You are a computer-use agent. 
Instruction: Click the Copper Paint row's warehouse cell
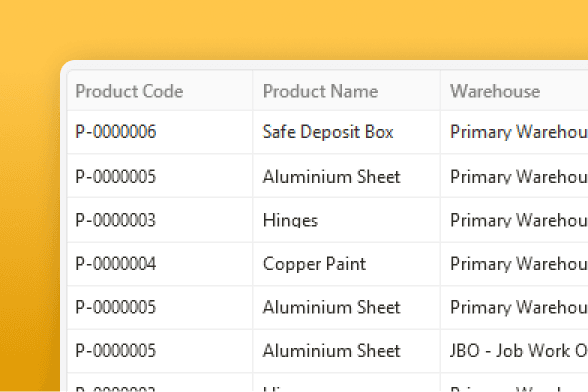[x=514, y=264]
